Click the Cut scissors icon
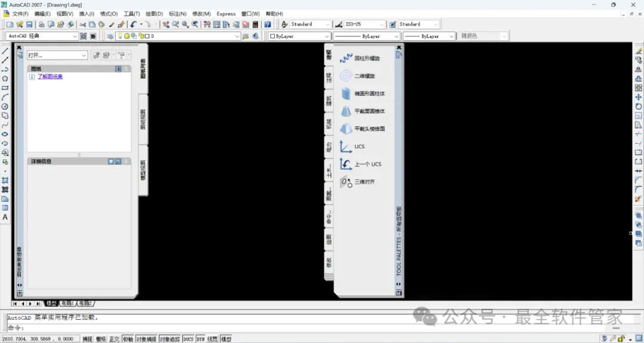This screenshot has height=343, width=644. (82, 24)
